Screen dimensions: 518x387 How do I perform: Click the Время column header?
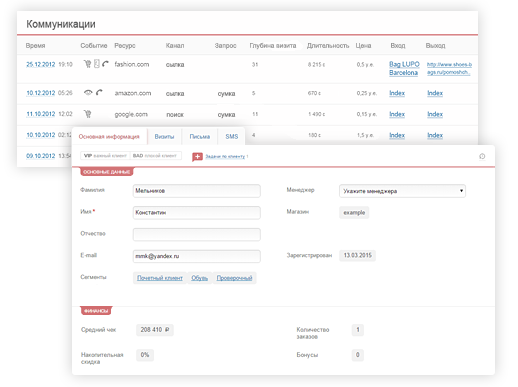coord(35,46)
